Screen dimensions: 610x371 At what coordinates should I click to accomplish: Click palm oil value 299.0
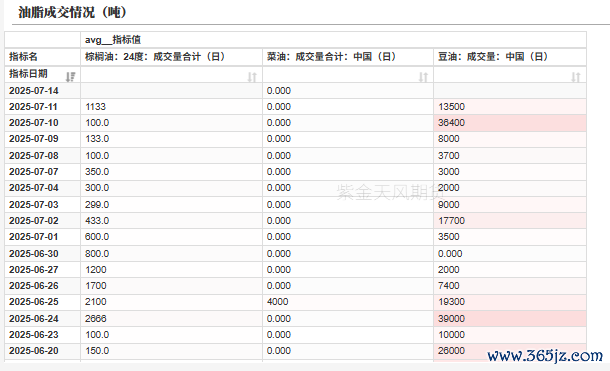click(x=97, y=205)
